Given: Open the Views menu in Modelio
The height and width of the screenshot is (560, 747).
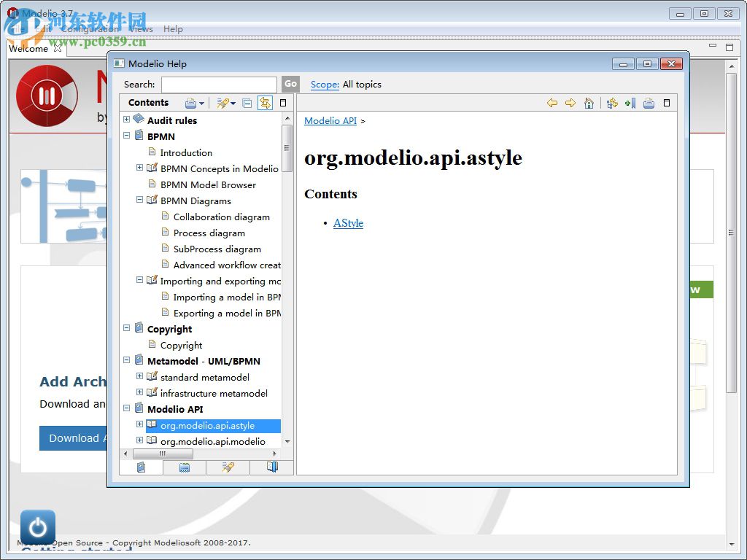Looking at the screenshot, I should [141, 29].
